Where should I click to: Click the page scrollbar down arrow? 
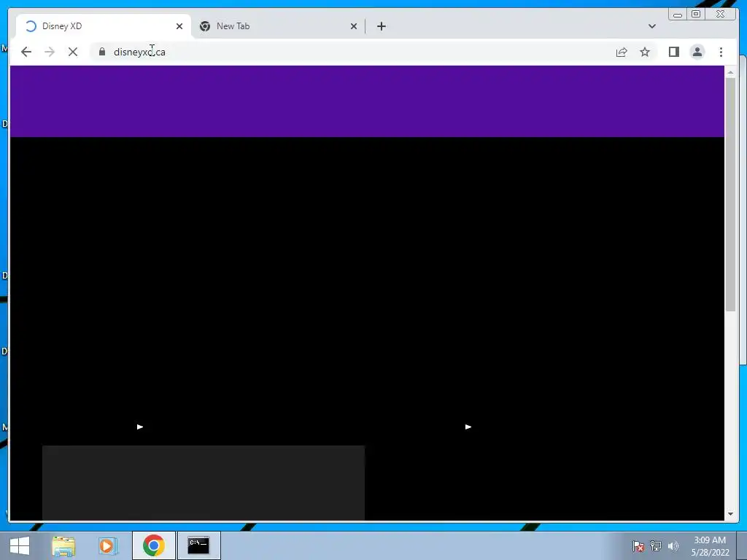(730, 514)
